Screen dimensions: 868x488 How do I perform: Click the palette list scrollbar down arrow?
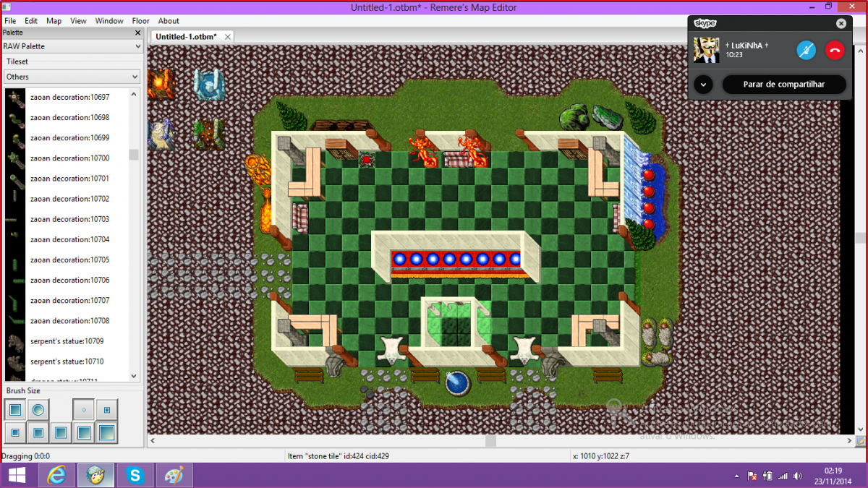134,376
